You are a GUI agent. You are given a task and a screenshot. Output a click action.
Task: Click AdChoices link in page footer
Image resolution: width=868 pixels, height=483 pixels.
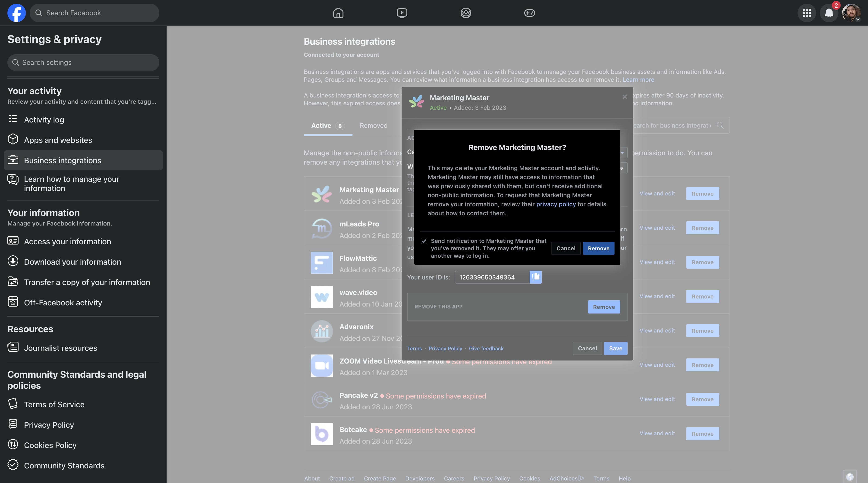(x=566, y=479)
